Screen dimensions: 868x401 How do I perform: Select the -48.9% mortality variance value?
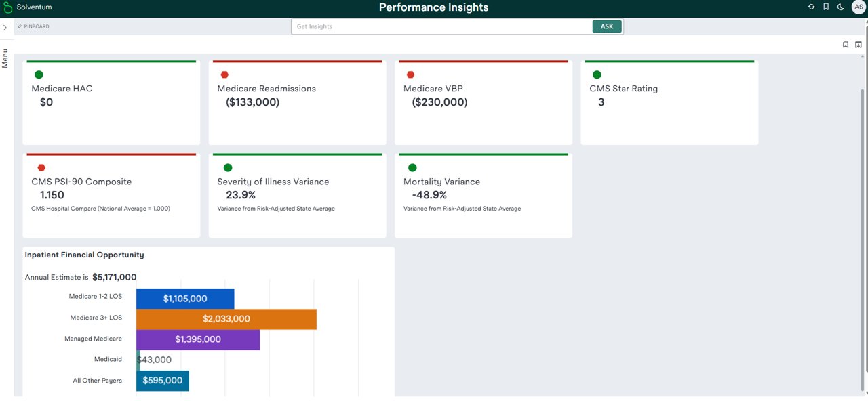pos(429,195)
